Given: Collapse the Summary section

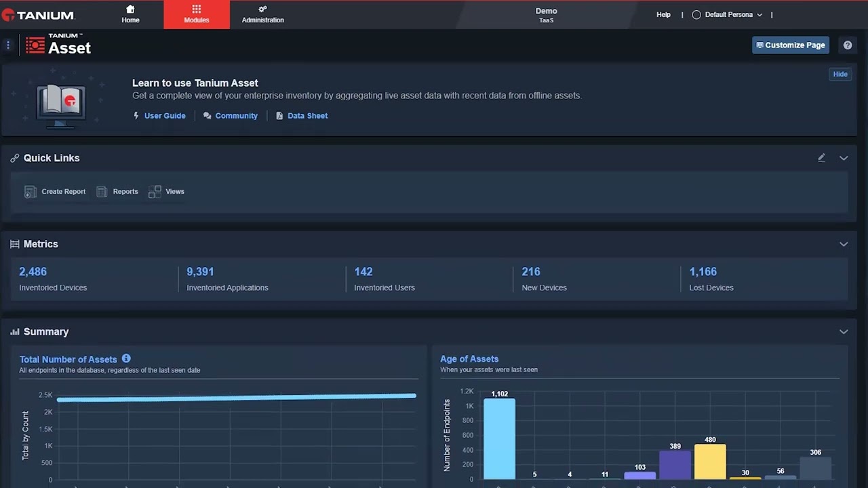Looking at the screenshot, I should click(x=844, y=332).
